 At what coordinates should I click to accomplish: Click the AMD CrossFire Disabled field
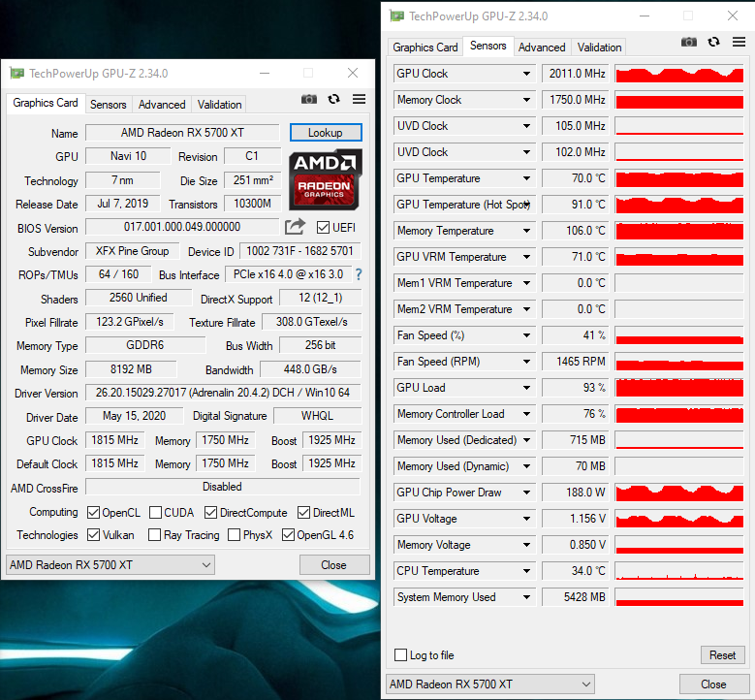[x=223, y=487]
